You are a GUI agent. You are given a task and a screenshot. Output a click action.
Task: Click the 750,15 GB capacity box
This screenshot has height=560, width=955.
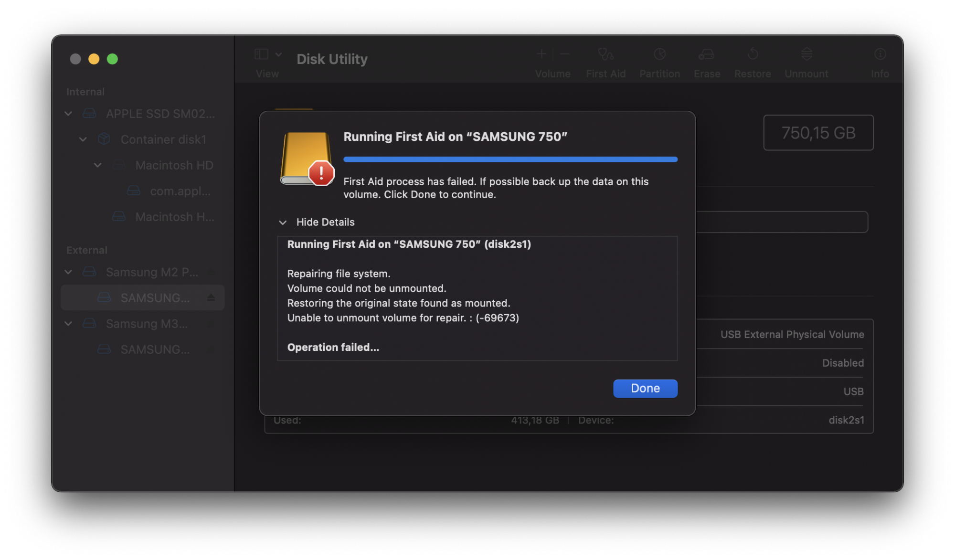point(818,133)
